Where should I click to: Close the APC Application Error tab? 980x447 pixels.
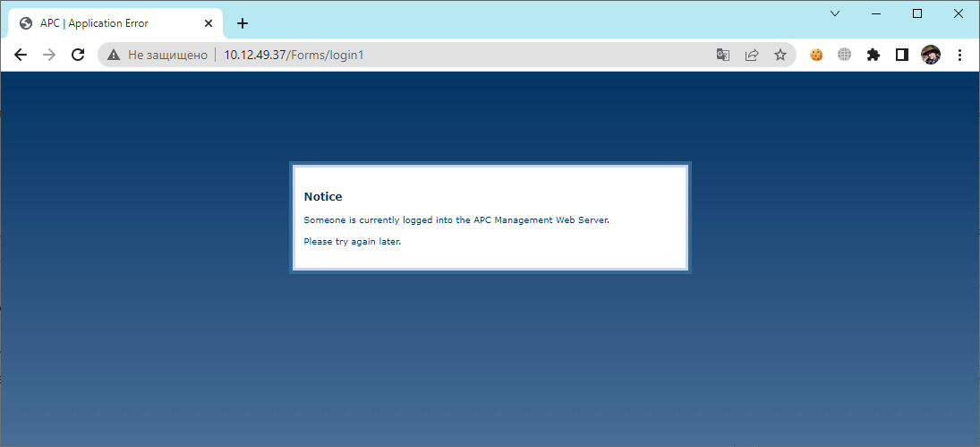click(x=209, y=23)
